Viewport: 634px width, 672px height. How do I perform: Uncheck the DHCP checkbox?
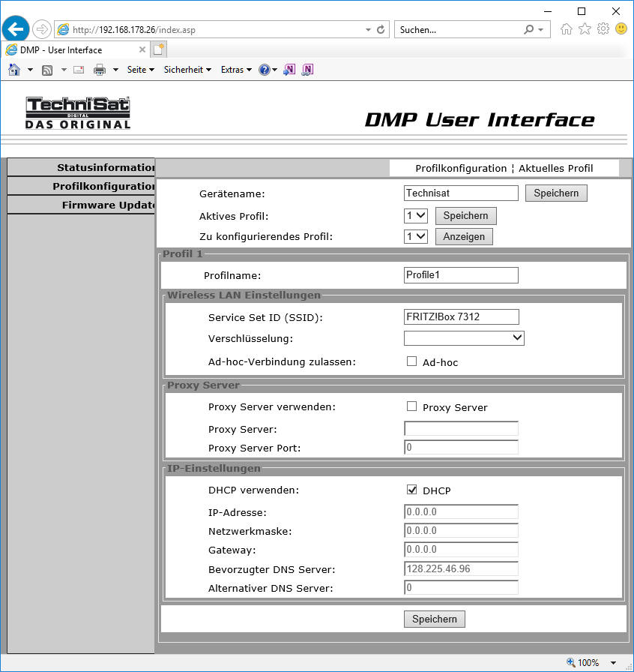pyautogui.click(x=411, y=490)
